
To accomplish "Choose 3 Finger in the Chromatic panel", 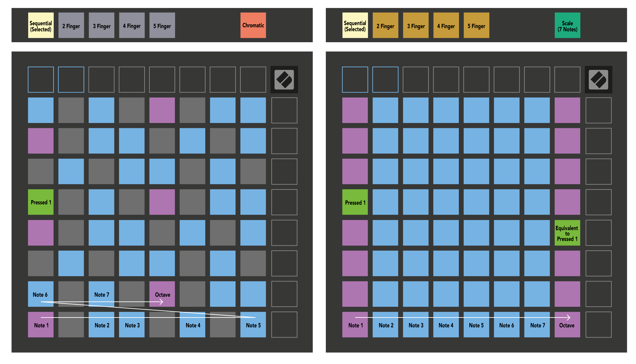I will pos(102,25).
